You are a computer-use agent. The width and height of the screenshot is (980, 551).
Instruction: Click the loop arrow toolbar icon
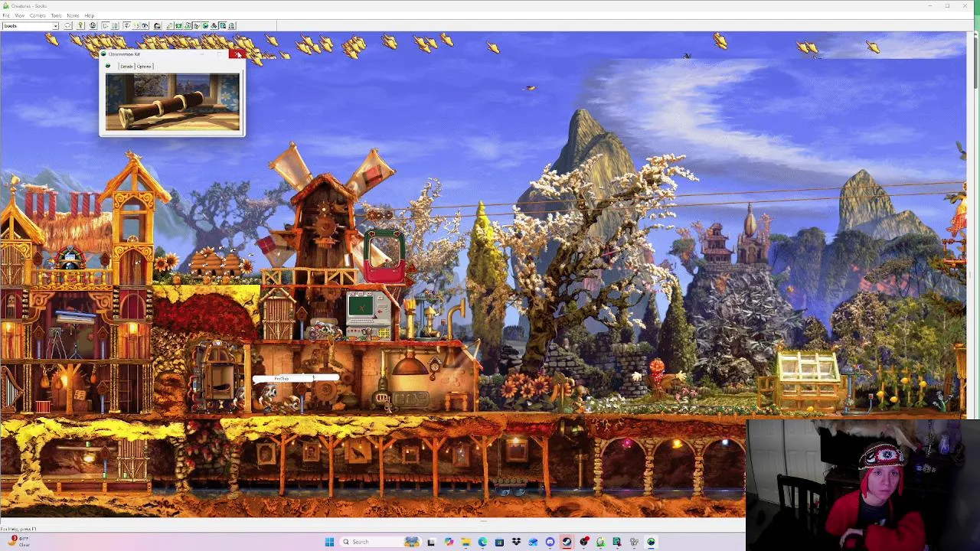point(68,25)
